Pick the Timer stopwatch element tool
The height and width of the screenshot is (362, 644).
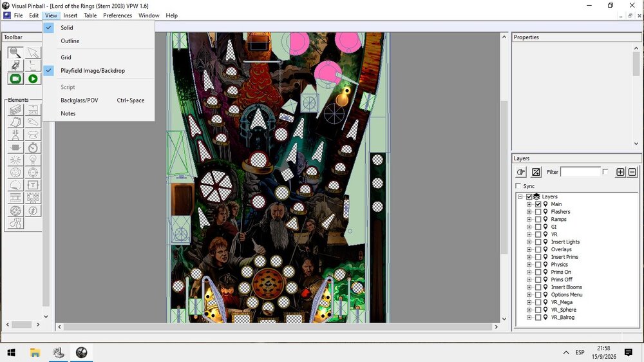[x=33, y=147]
